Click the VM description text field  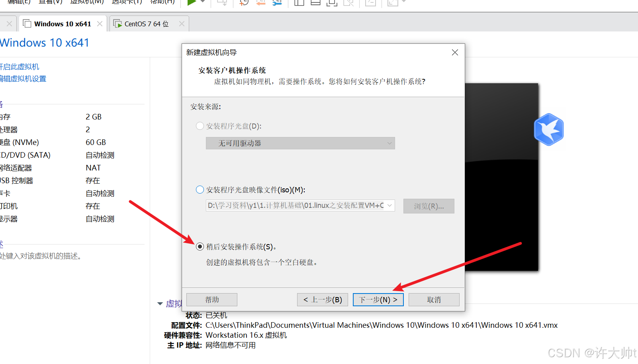pyautogui.click(x=41, y=256)
